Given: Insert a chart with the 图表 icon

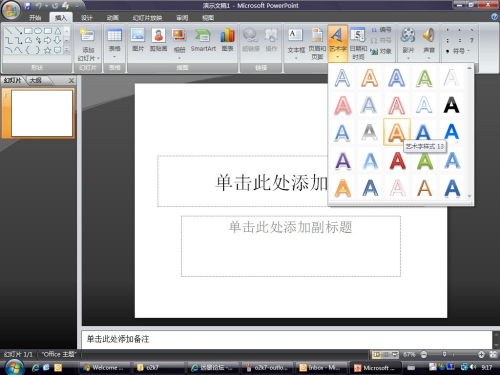Looking at the screenshot, I should (x=228, y=39).
